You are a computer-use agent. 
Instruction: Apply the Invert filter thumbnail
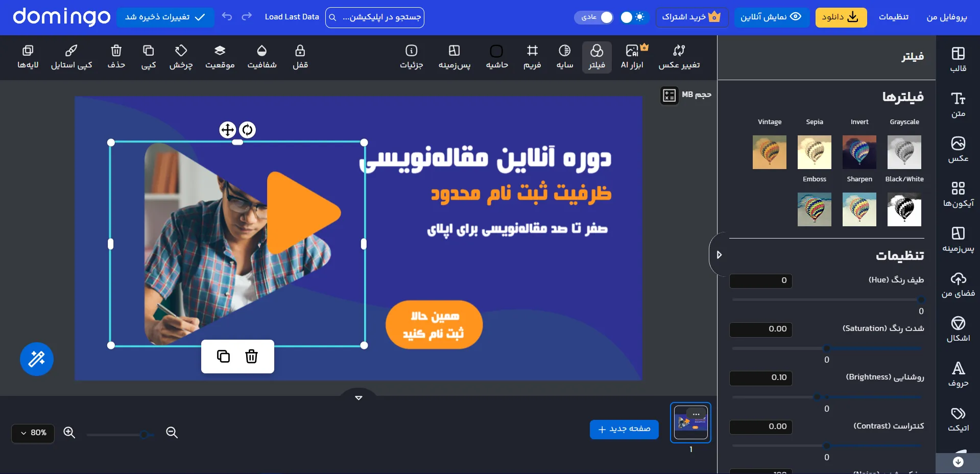[x=859, y=152]
